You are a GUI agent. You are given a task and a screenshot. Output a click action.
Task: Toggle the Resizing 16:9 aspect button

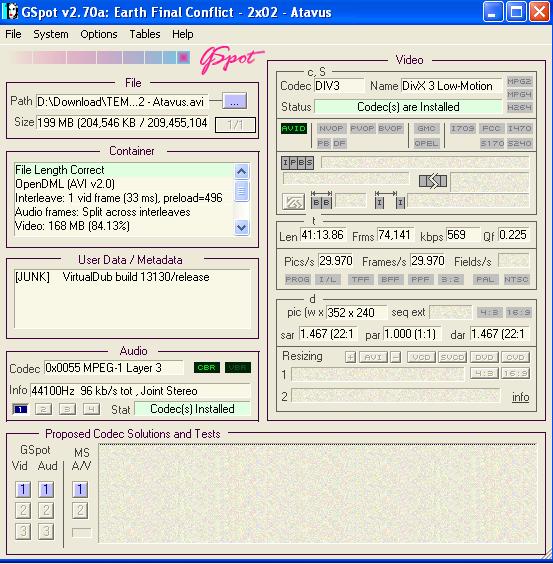(x=515, y=373)
